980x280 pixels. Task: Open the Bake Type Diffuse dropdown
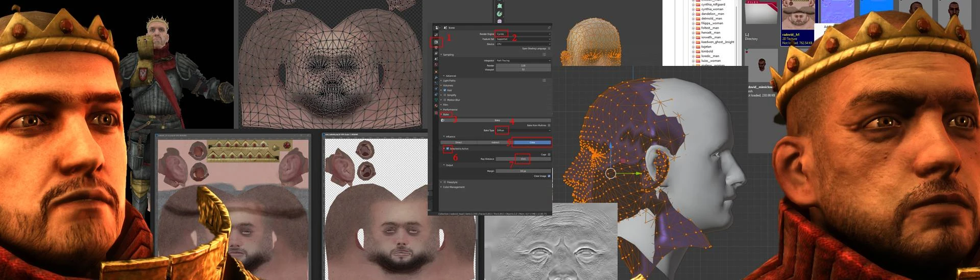[523, 130]
